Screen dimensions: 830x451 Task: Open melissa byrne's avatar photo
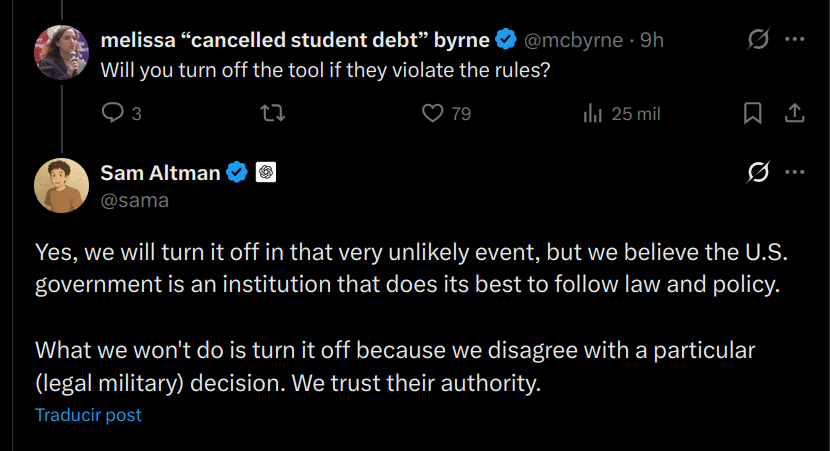click(x=61, y=52)
